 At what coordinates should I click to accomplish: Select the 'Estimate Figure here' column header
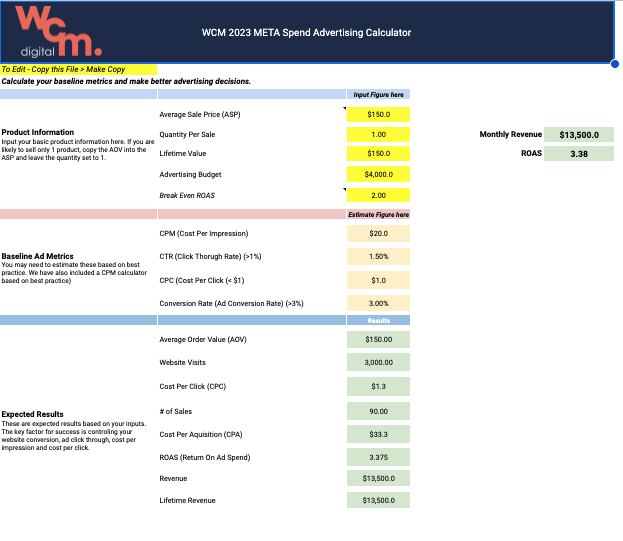pyautogui.click(x=378, y=214)
